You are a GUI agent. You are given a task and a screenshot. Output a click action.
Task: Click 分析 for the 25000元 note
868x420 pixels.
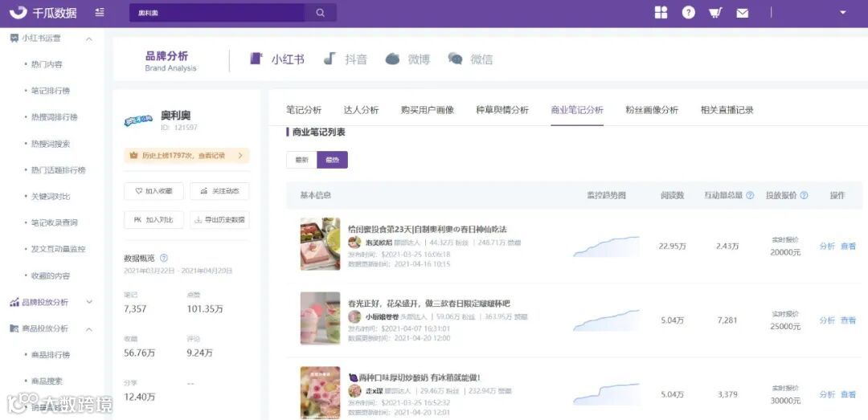point(826,320)
